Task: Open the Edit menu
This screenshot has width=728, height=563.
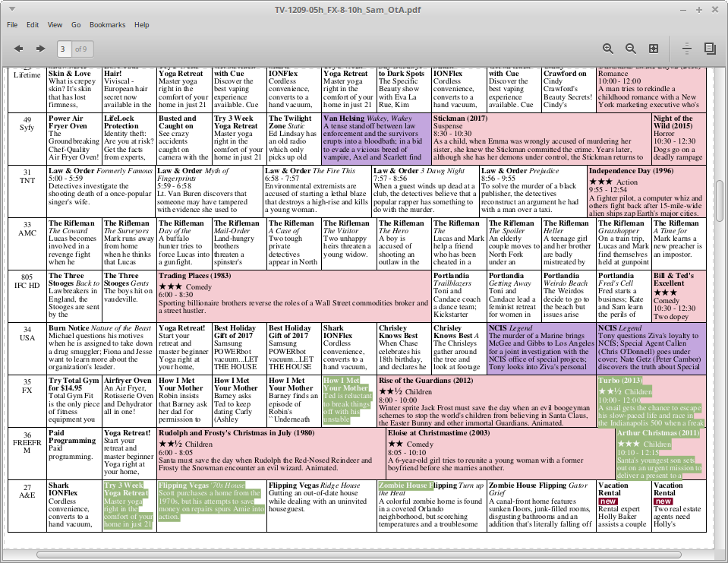Action: (33, 24)
